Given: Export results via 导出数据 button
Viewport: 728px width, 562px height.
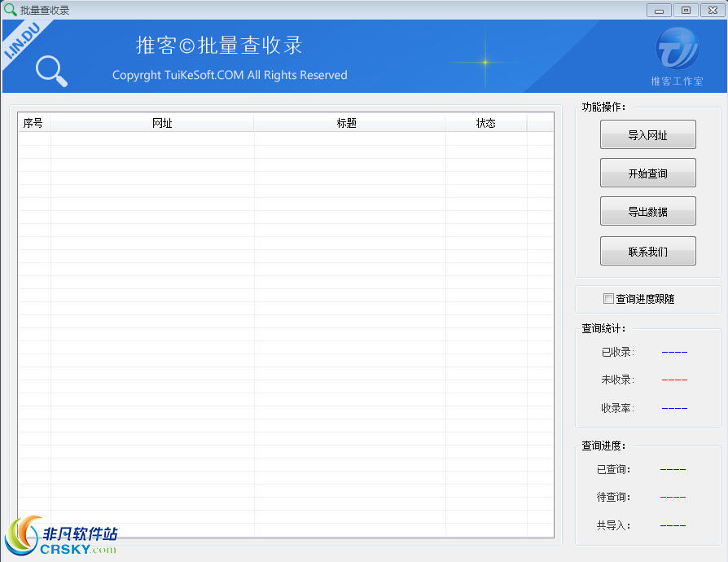Looking at the screenshot, I should pos(647,211).
